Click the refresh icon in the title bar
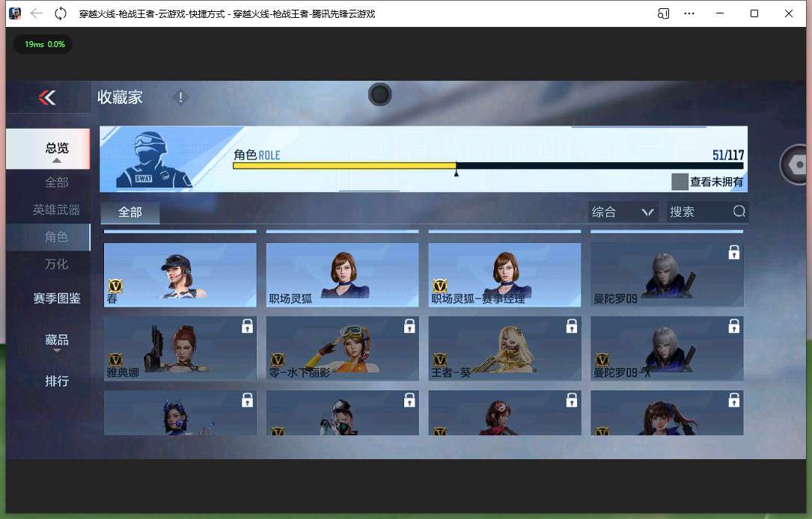The image size is (812, 519). (61, 13)
